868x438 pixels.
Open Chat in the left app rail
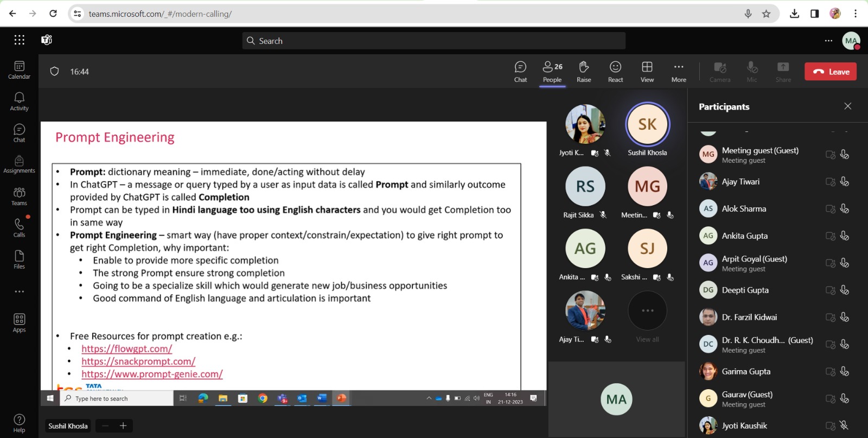(x=19, y=133)
